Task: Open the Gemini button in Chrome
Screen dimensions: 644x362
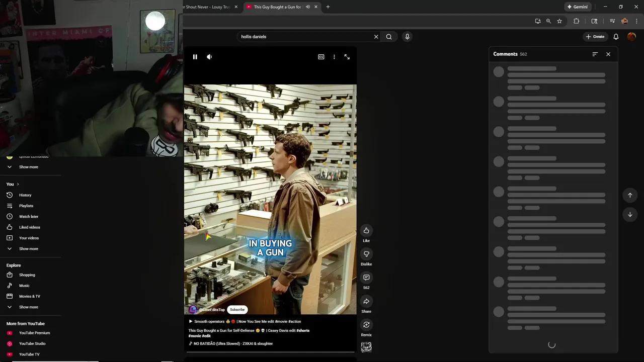Action: [578, 7]
